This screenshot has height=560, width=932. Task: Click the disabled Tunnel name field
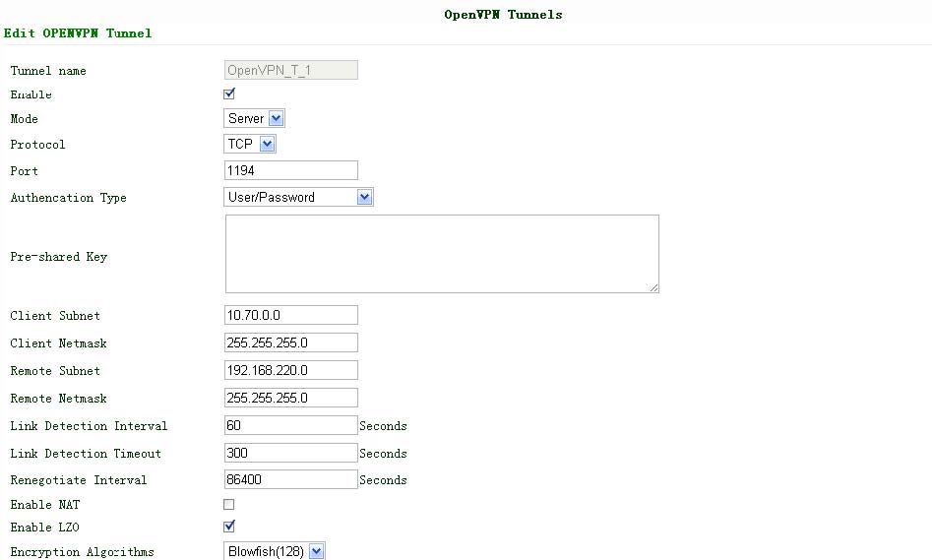(291, 71)
